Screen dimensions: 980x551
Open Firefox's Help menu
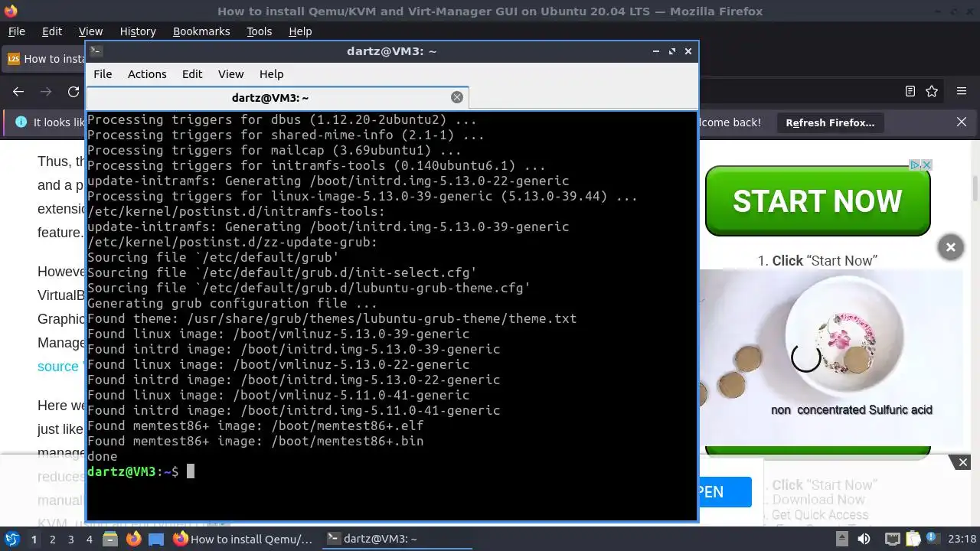[x=300, y=31]
